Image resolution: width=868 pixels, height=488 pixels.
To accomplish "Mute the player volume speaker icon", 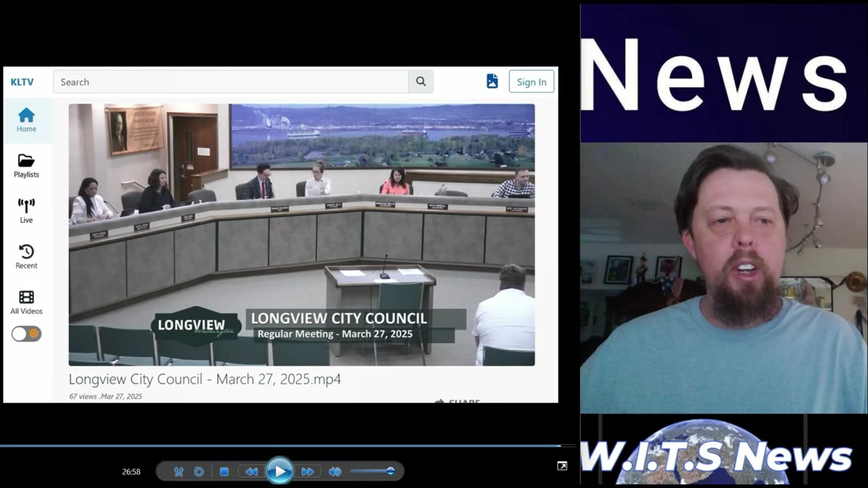I will click(x=334, y=472).
